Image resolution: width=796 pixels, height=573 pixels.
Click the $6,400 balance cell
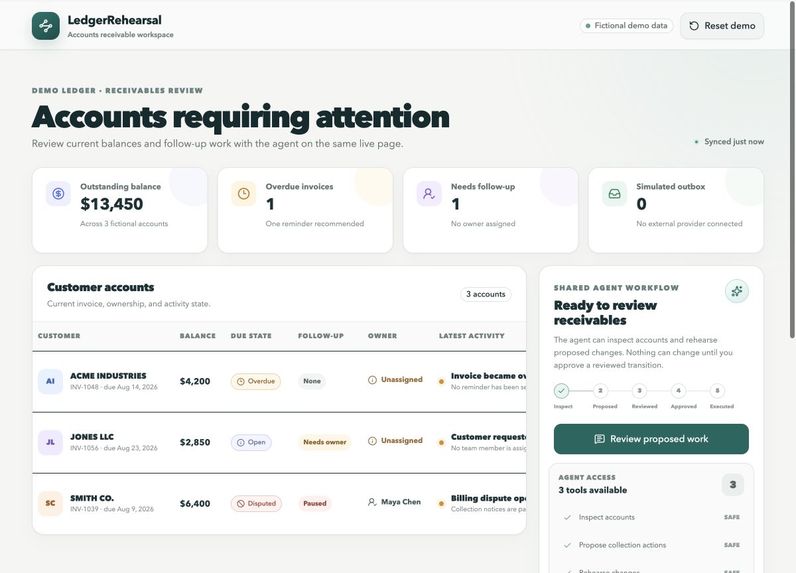point(195,503)
